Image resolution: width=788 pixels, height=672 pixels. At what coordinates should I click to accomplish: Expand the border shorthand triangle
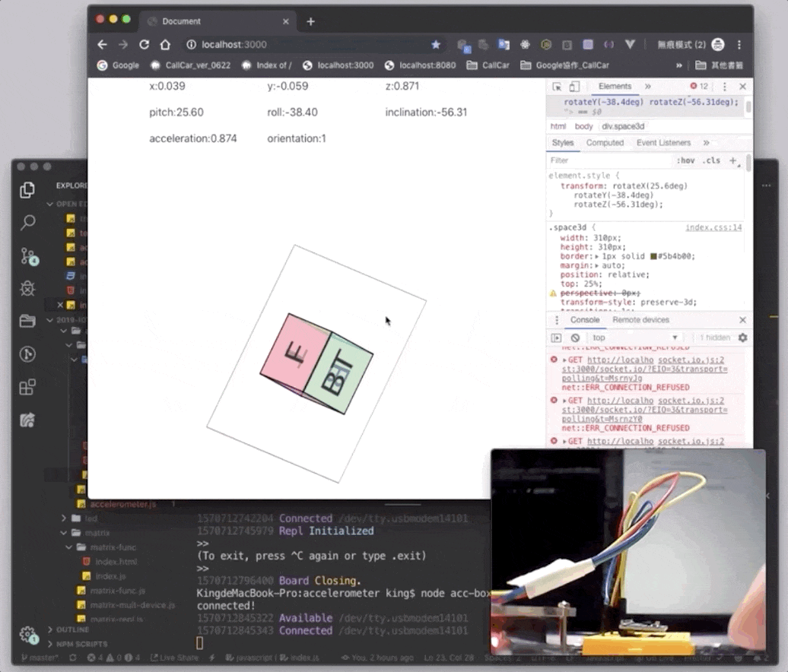tap(597, 256)
